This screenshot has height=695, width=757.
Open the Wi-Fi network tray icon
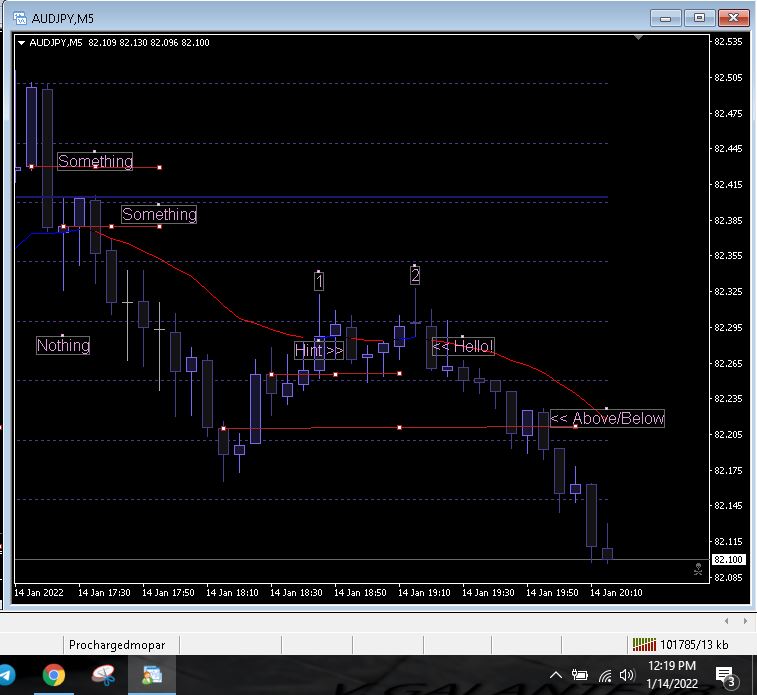pos(605,675)
